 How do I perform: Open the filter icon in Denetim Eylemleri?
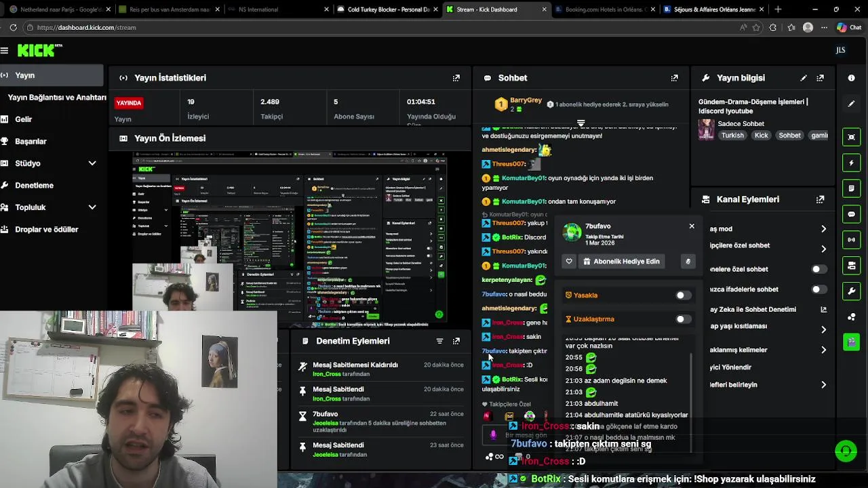(x=439, y=341)
